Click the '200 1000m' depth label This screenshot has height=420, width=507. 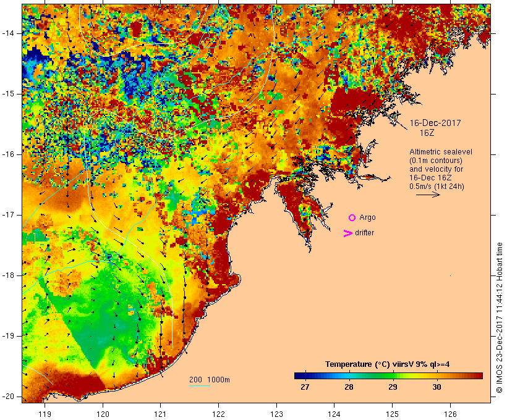point(210,380)
